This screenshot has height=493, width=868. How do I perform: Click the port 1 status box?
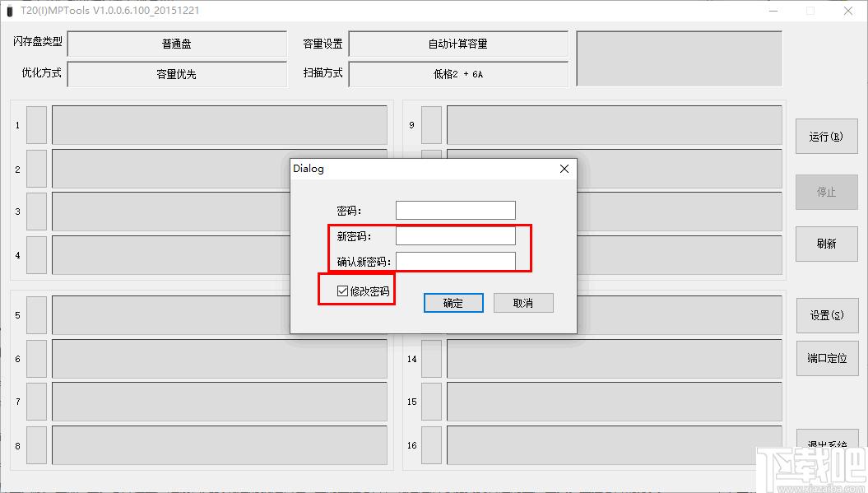coord(36,125)
